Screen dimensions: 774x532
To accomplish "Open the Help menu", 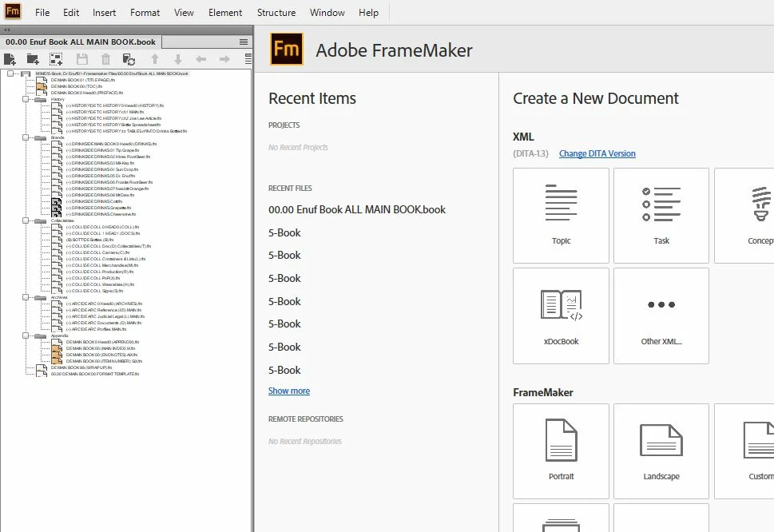I will pyautogui.click(x=368, y=12).
